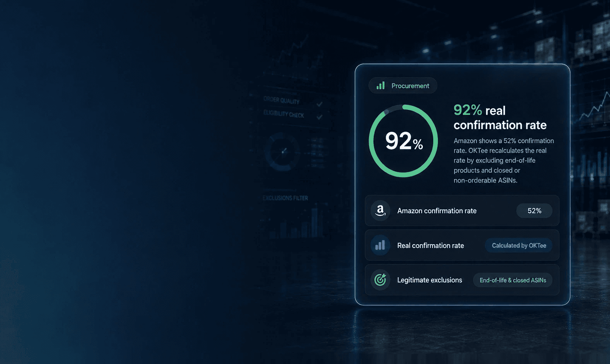Image resolution: width=610 pixels, height=364 pixels.
Task: Click the bar chart icon beside Real confirmation rate
Action: coord(380,246)
